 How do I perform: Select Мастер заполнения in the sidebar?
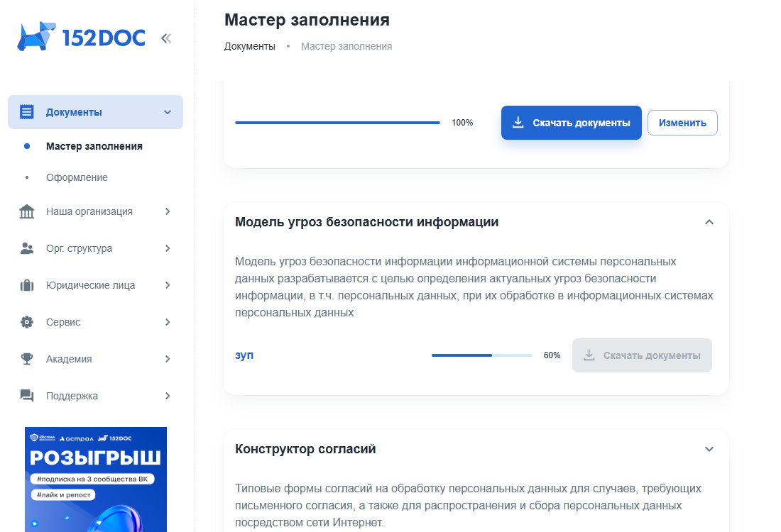94,146
